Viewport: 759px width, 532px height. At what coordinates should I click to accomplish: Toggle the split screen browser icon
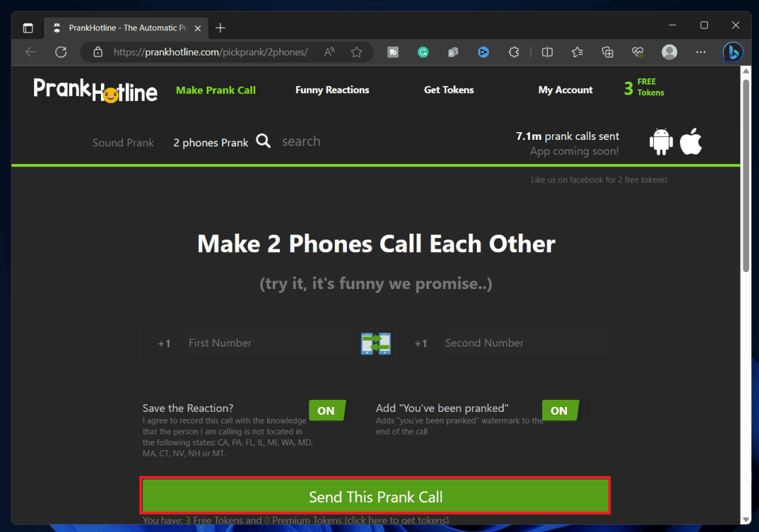(x=547, y=52)
